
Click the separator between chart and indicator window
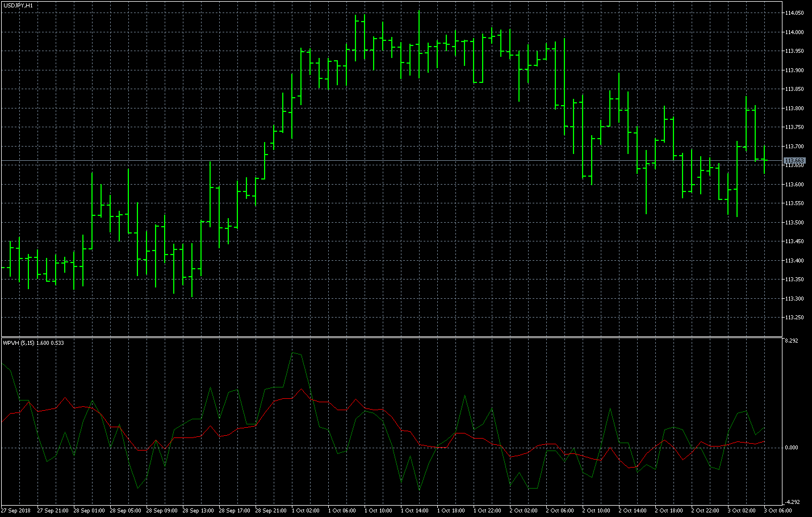(391, 337)
